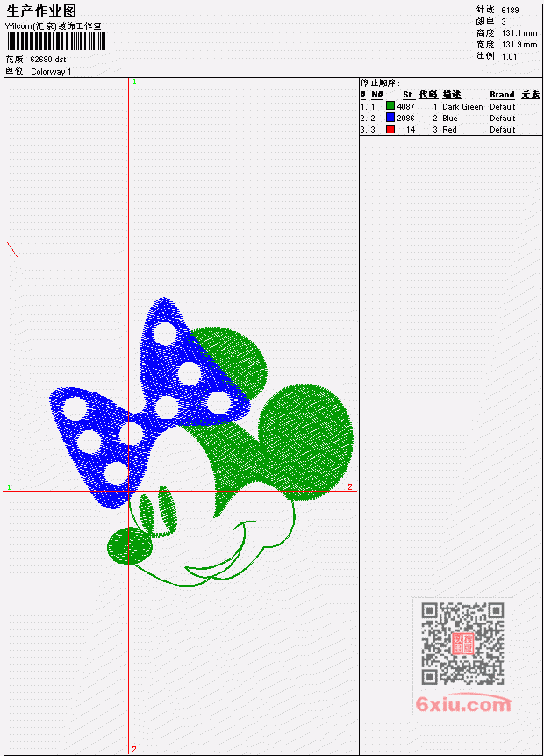Image resolution: width=544 pixels, height=756 pixels.
Task: Click 'Default' brand in Red row
Action: tap(503, 130)
